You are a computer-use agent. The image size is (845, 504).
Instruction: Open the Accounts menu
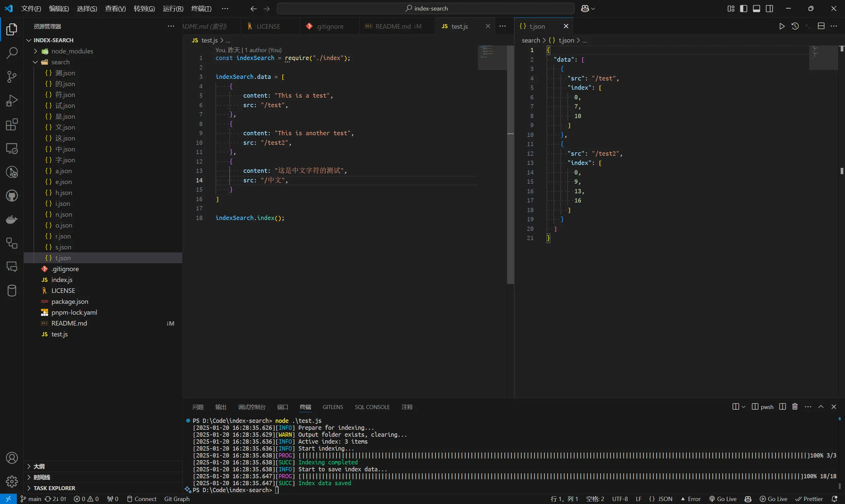(x=12, y=458)
